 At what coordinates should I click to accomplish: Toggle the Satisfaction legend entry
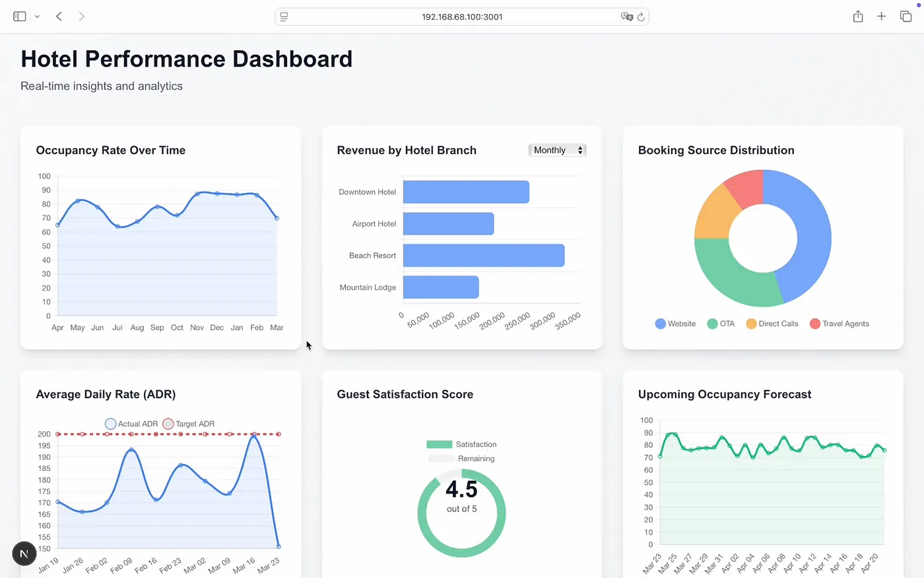pyautogui.click(x=461, y=445)
